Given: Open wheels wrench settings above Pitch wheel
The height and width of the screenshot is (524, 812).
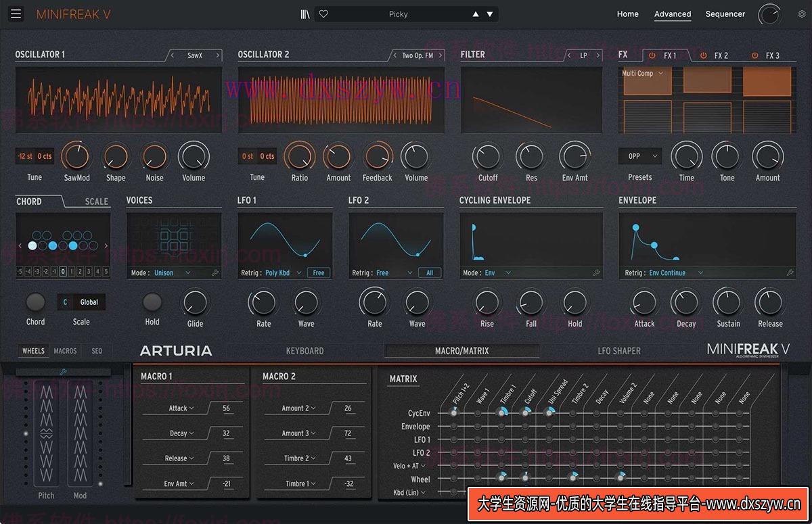Looking at the screenshot, I should (x=63, y=372).
